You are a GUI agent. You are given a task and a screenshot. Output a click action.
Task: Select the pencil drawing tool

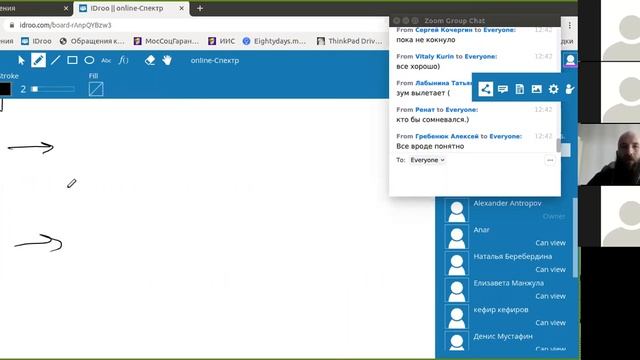[38, 60]
